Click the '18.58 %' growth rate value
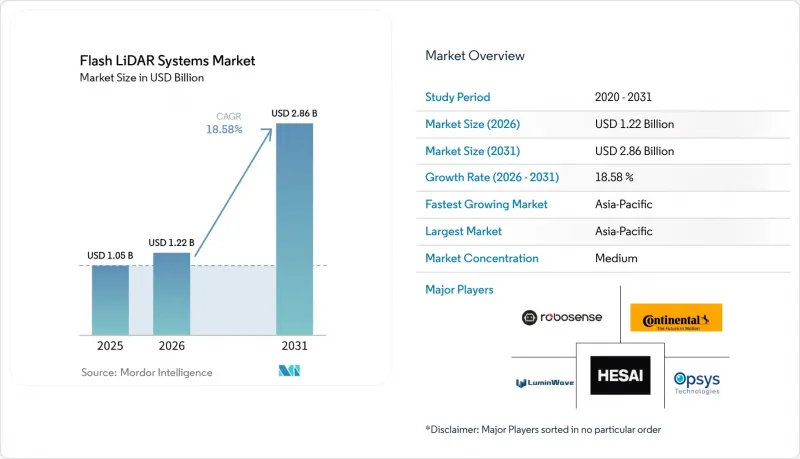Viewport: 800px width, 459px height. tap(614, 177)
